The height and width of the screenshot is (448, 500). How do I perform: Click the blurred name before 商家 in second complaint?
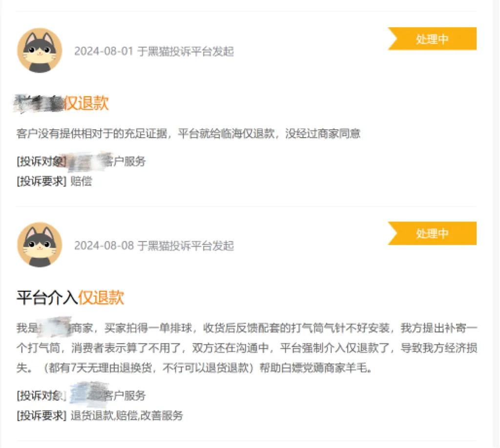[54, 327]
